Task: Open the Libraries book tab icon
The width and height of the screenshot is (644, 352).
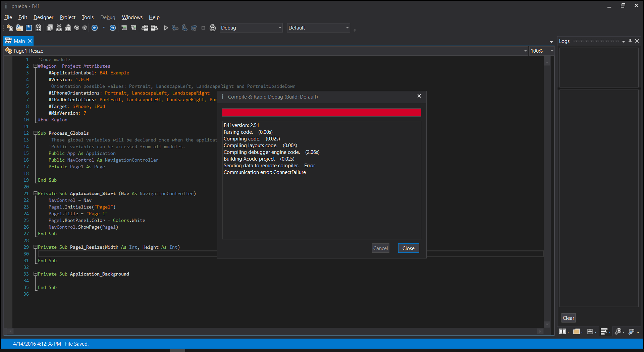Action: click(x=562, y=331)
